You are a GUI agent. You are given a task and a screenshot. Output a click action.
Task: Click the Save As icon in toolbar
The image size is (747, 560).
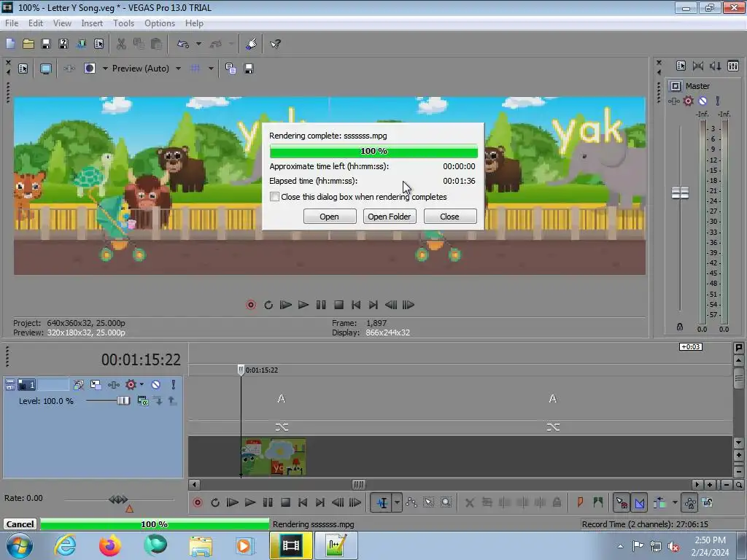(x=63, y=44)
